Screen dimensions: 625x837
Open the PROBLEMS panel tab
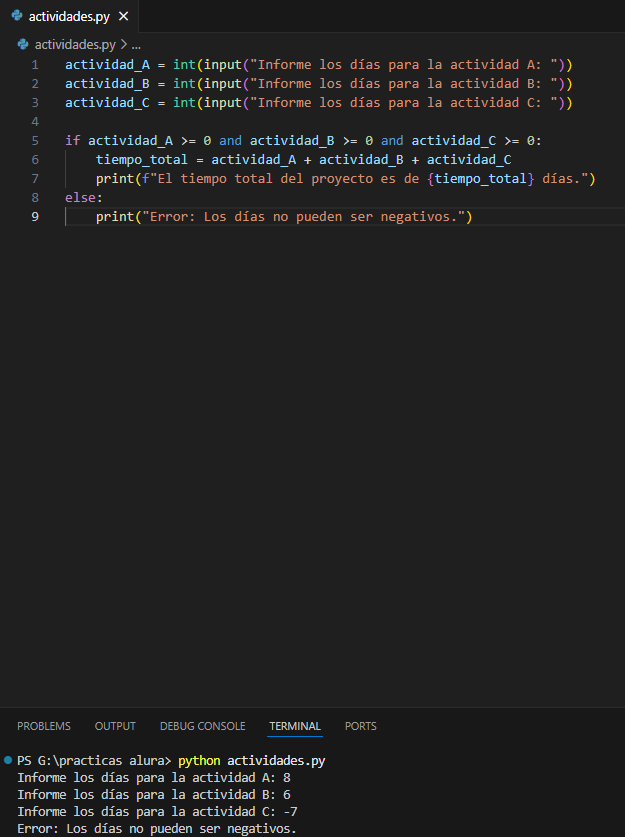click(44, 726)
